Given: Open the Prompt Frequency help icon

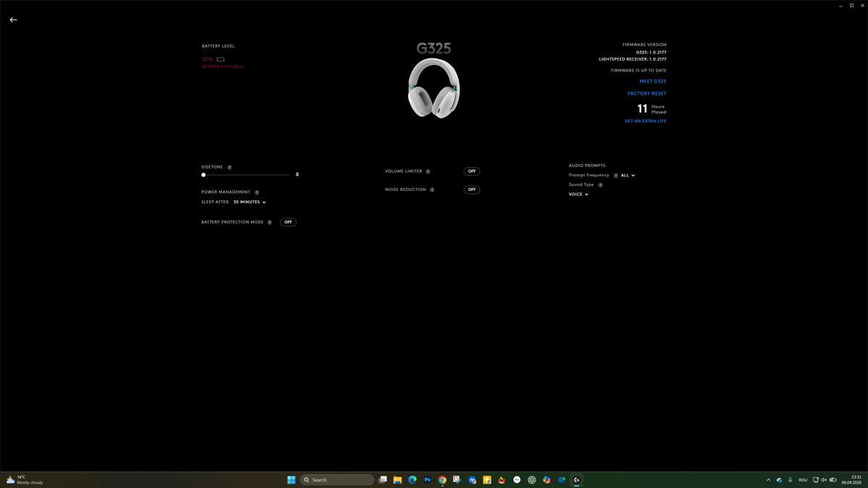Looking at the screenshot, I should tap(616, 176).
